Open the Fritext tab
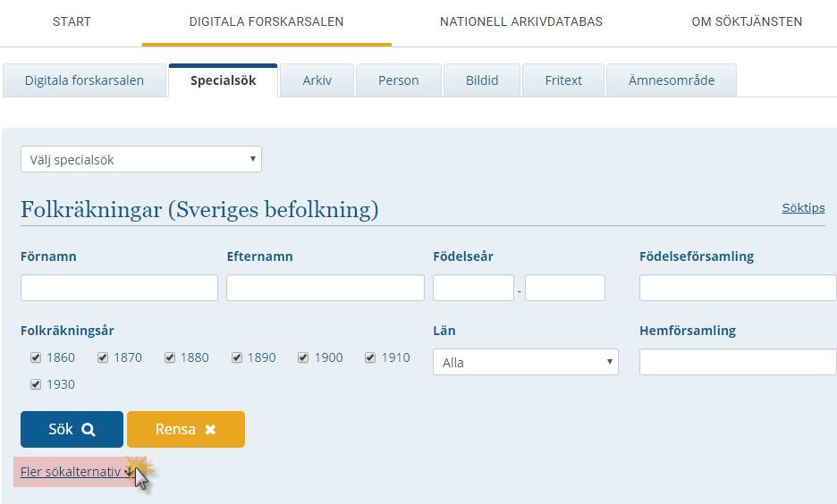This screenshot has width=837, height=504. pos(563,80)
